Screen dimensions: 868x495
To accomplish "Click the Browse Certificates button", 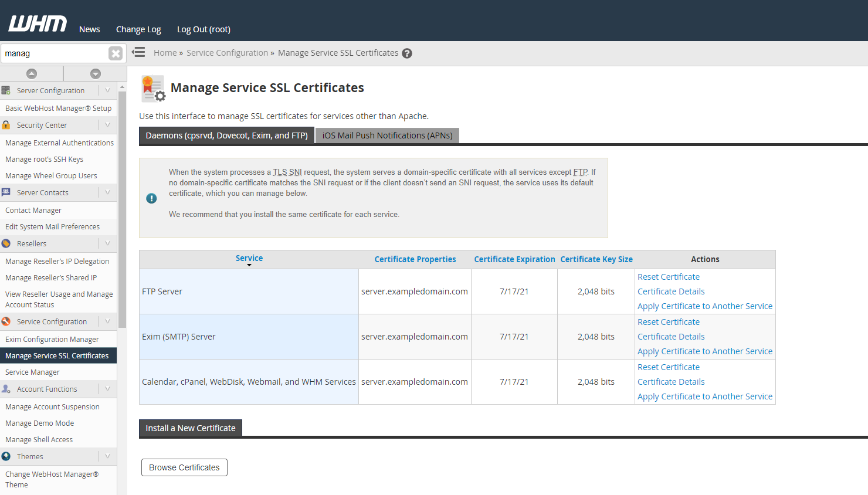I will click(x=184, y=467).
